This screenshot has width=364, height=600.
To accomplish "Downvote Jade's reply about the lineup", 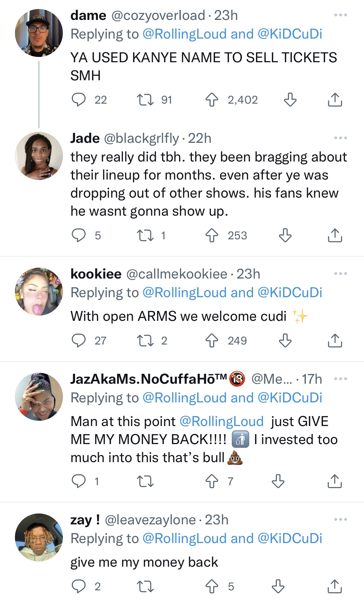I will point(285,236).
